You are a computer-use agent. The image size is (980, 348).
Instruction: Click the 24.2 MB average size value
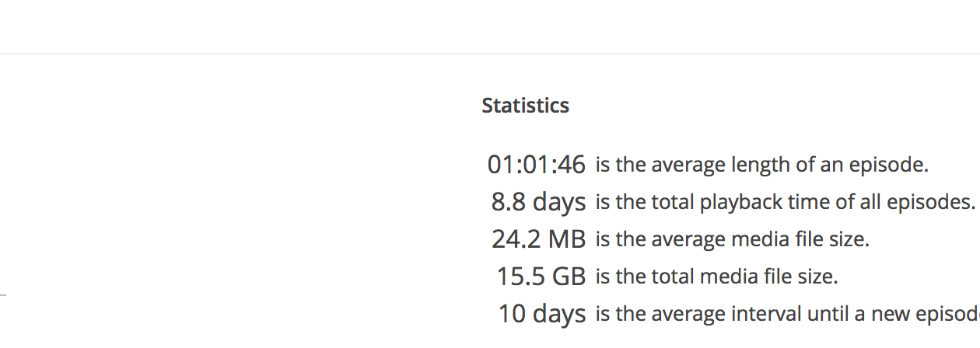pyautogui.click(x=538, y=239)
